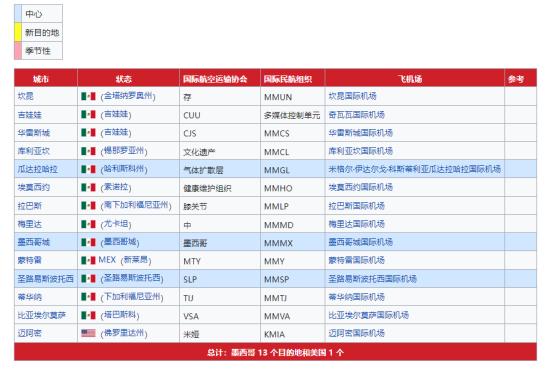
Task: Click the Mexican flag in the 坎昆 row
Action: pyautogui.click(x=88, y=96)
